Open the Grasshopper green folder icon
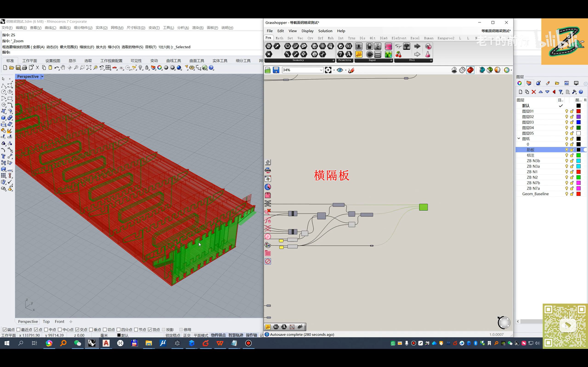 [x=268, y=70]
